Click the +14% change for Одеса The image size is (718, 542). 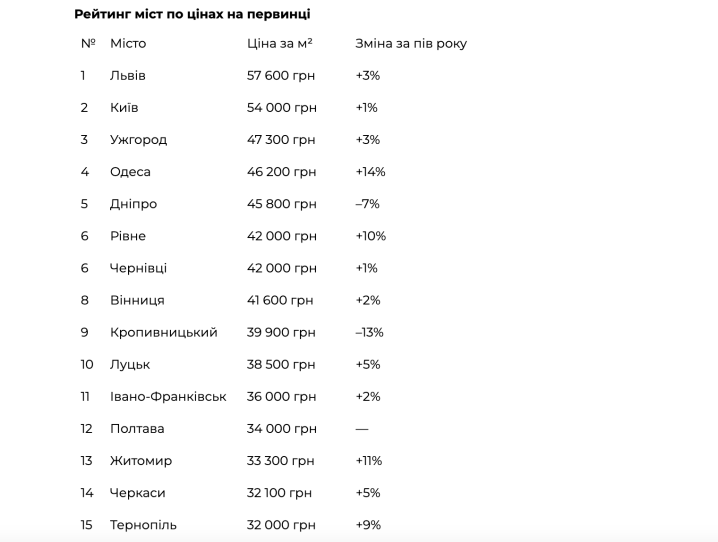point(370,172)
